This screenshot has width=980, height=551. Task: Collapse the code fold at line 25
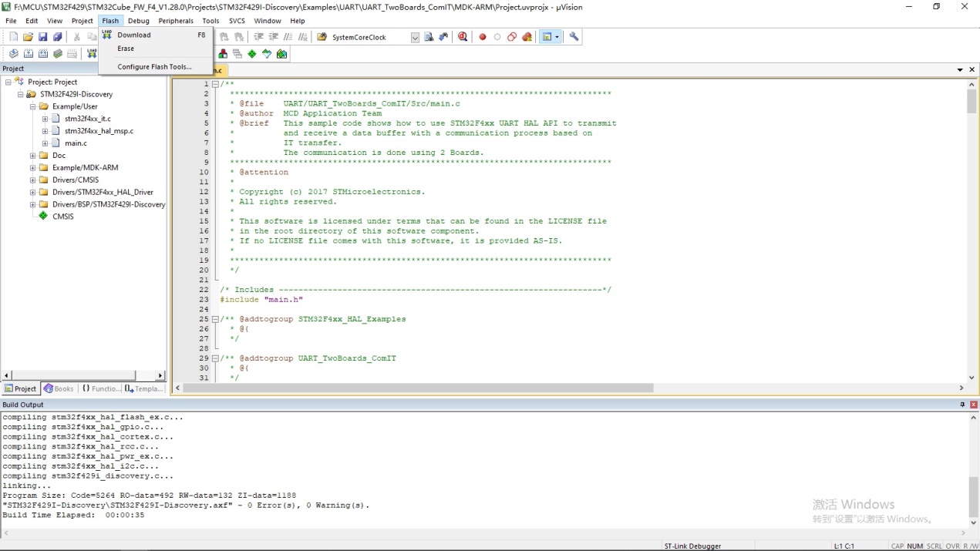[215, 319]
